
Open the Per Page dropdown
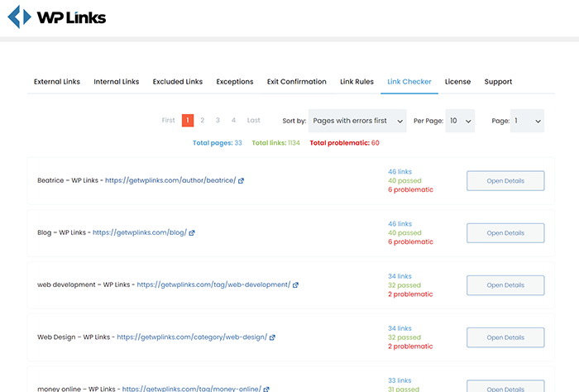click(x=461, y=121)
